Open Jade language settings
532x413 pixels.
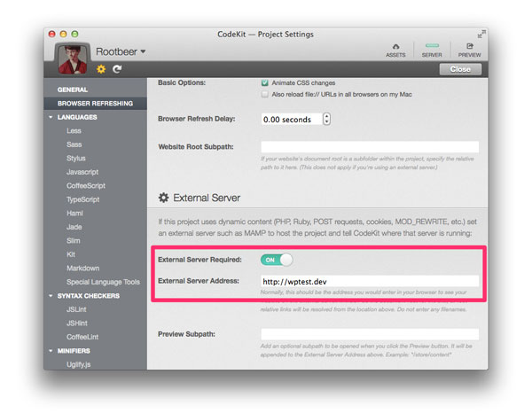click(74, 227)
